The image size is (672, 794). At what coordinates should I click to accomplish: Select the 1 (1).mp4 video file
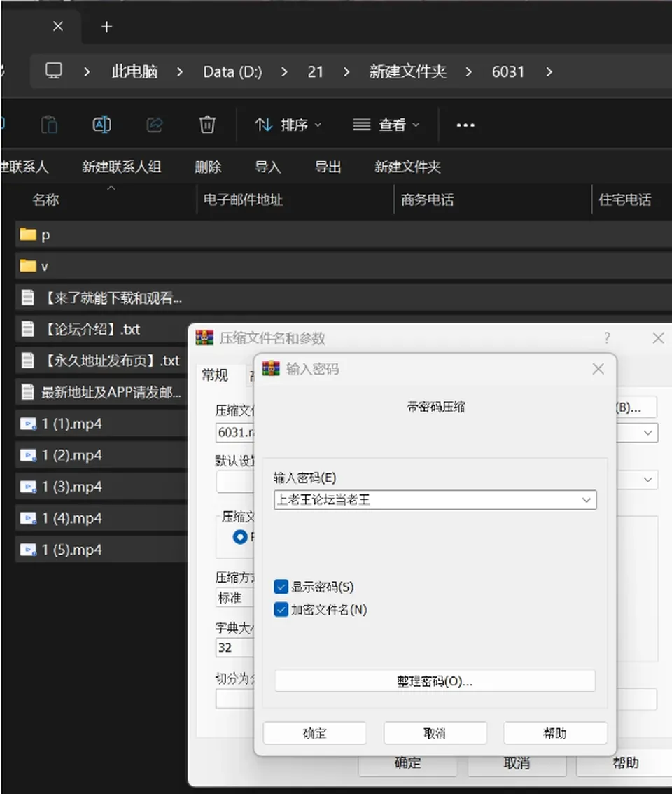coord(101,424)
